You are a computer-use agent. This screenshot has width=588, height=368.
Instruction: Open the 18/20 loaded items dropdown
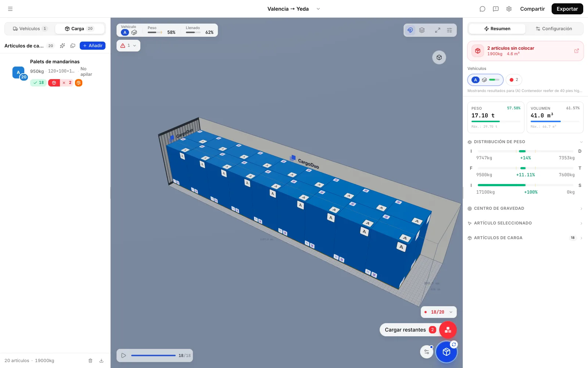click(x=439, y=312)
